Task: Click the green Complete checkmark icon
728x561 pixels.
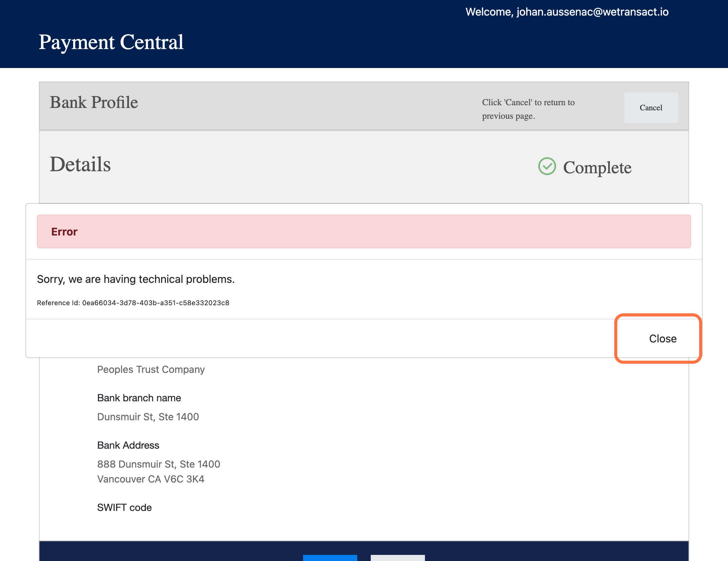Action: point(547,166)
